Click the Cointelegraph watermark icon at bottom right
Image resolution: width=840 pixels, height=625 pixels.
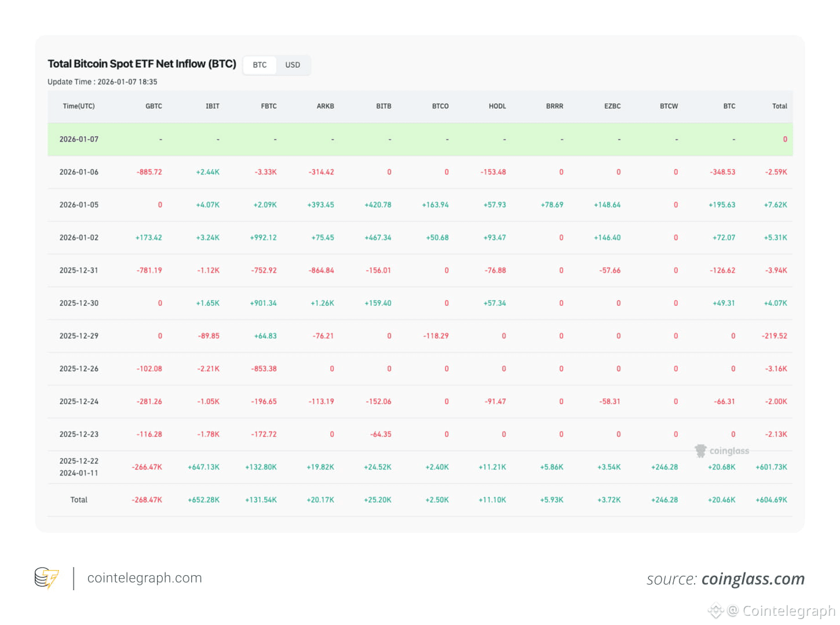coord(716,611)
